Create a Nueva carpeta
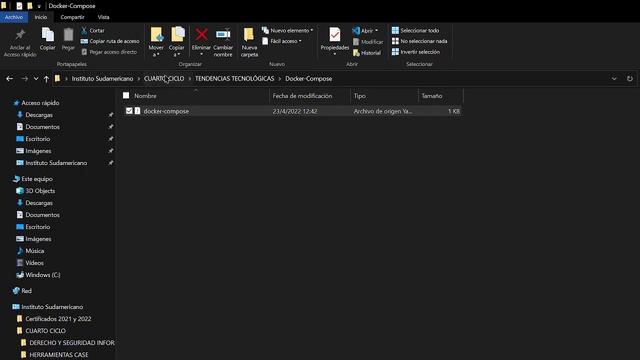This screenshot has width=640, height=360. coord(249,42)
